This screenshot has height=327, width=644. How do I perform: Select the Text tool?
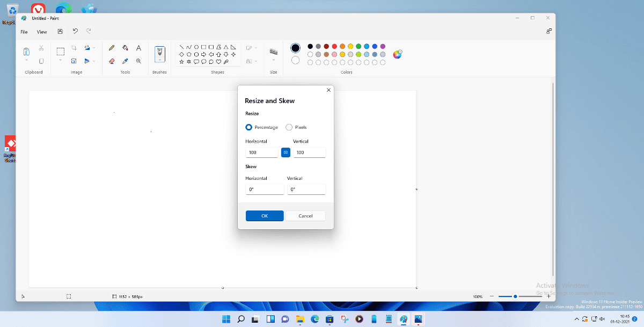[138, 48]
